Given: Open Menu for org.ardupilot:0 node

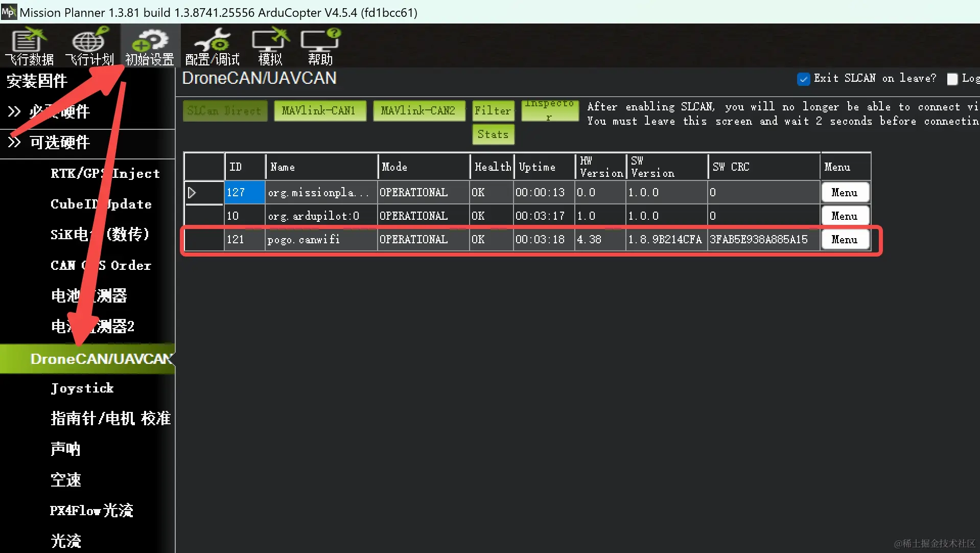Looking at the screenshot, I should pyautogui.click(x=845, y=216).
